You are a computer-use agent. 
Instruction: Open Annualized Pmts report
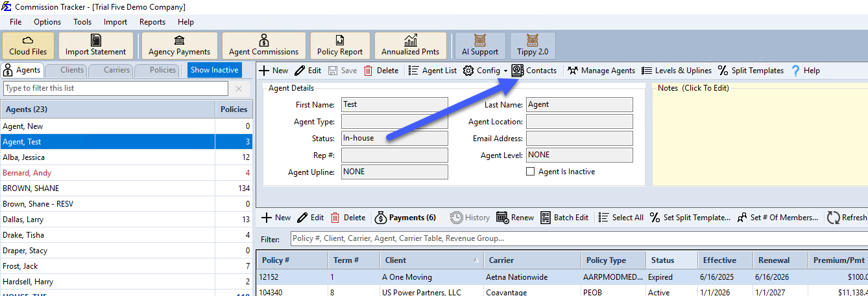tap(410, 45)
